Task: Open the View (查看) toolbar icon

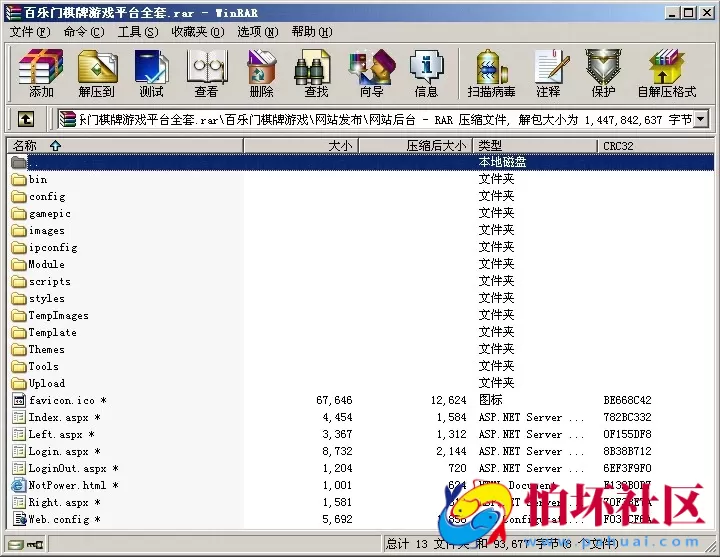Action: [x=206, y=73]
